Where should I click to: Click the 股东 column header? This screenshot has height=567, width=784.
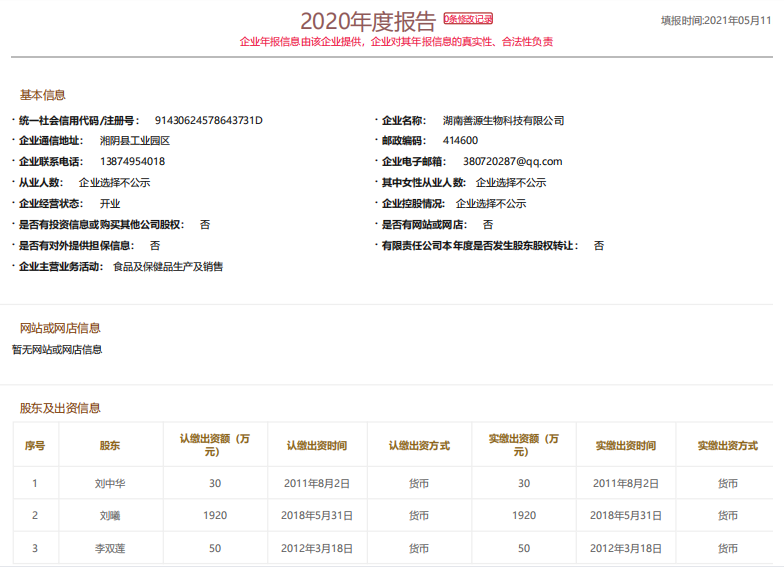click(x=110, y=445)
